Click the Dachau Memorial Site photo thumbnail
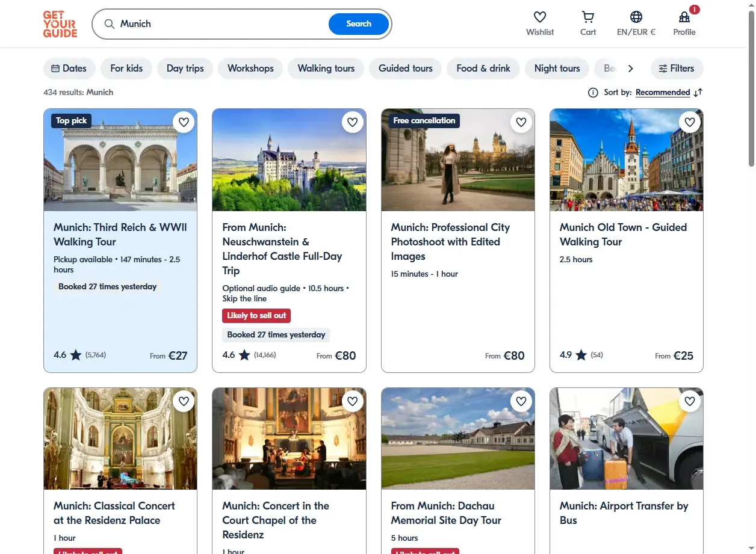 click(458, 439)
